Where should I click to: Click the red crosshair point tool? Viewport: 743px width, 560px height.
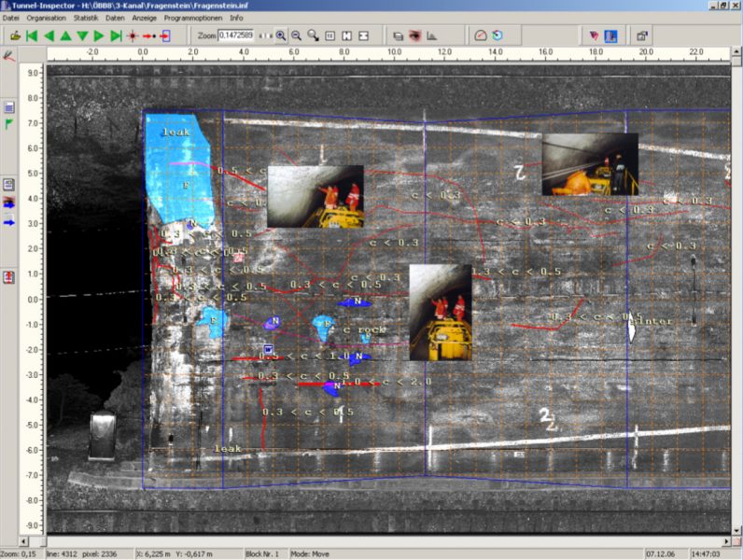[x=133, y=35]
